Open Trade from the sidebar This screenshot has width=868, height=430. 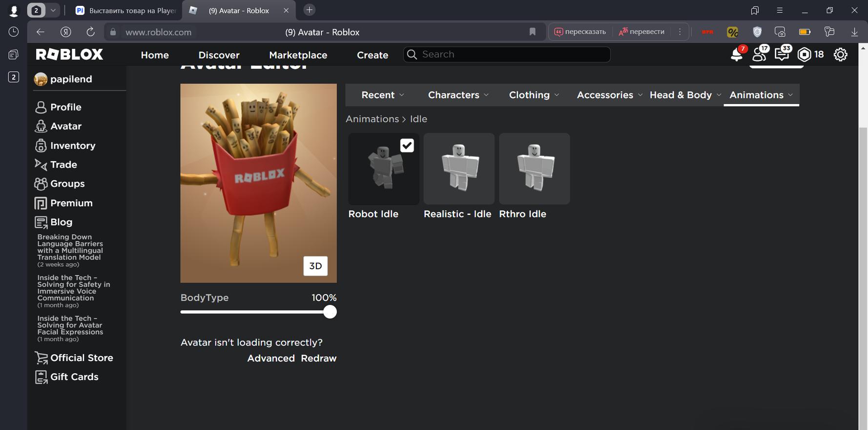[x=63, y=165]
